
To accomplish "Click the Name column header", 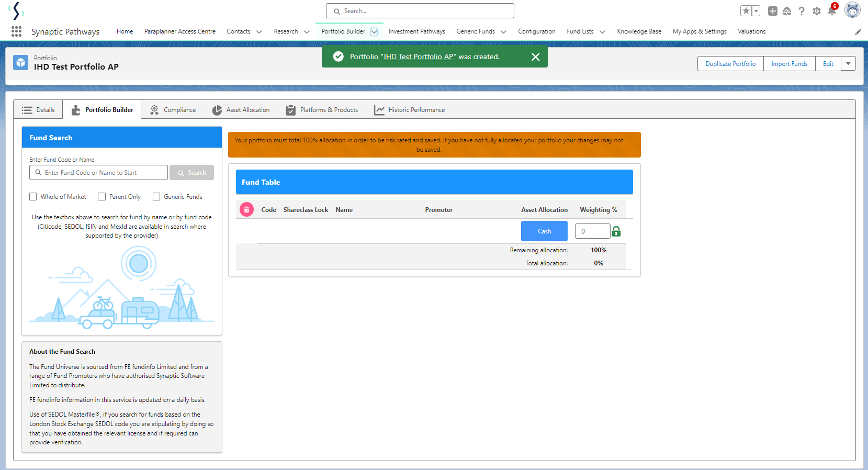I will pyautogui.click(x=344, y=210).
